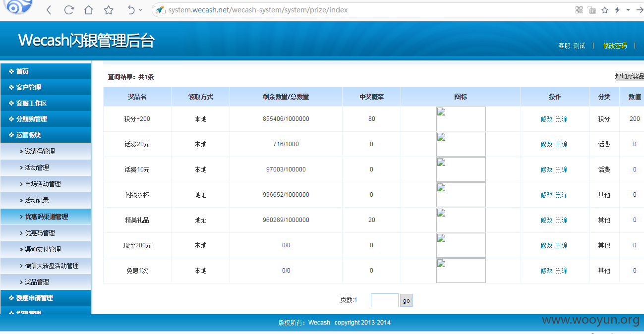Click the broken image icon in 精美礼品 row
644x334 pixels.
pos(461,220)
